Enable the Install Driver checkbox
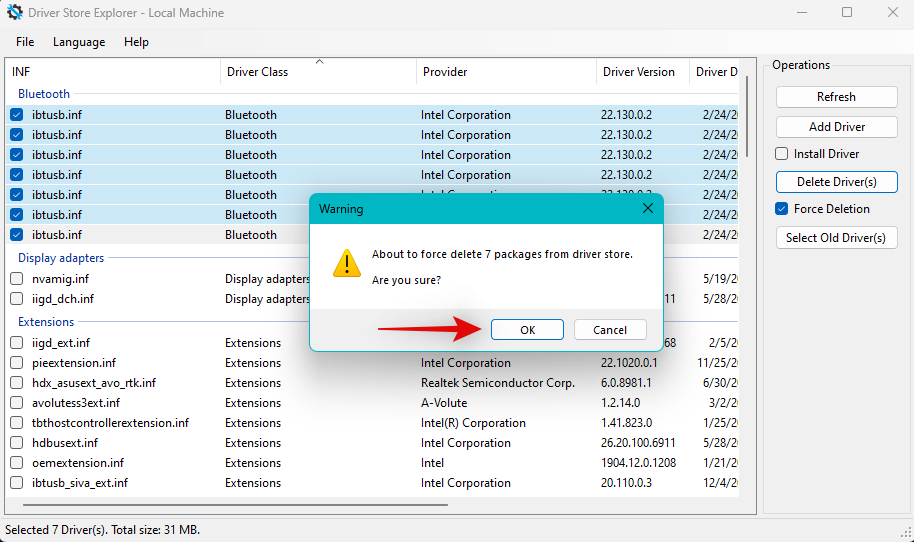The height and width of the screenshot is (542, 914). [782, 154]
